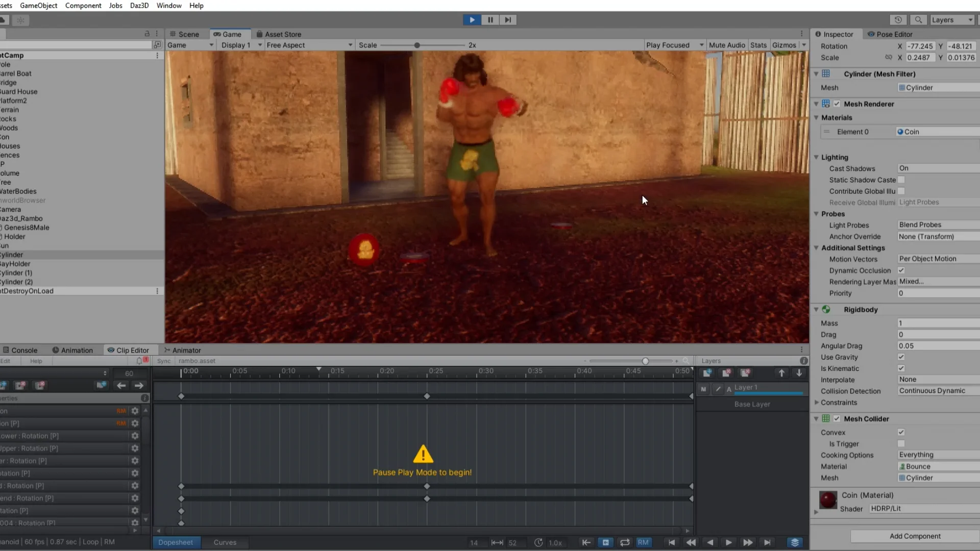The width and height of the screenshot is (980, 551).
Task: Open the Free Aspect dropdown
Action: click(x=309, y=45)
